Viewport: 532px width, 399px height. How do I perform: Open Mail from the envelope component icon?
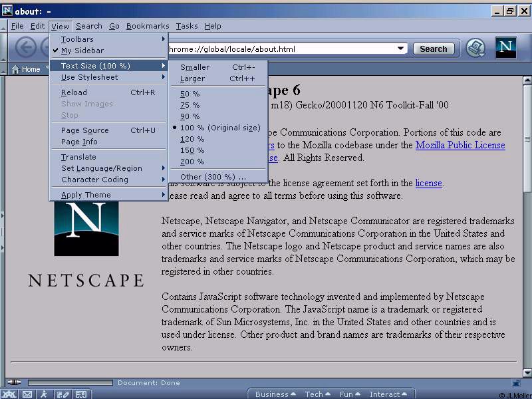coord(27,394)
